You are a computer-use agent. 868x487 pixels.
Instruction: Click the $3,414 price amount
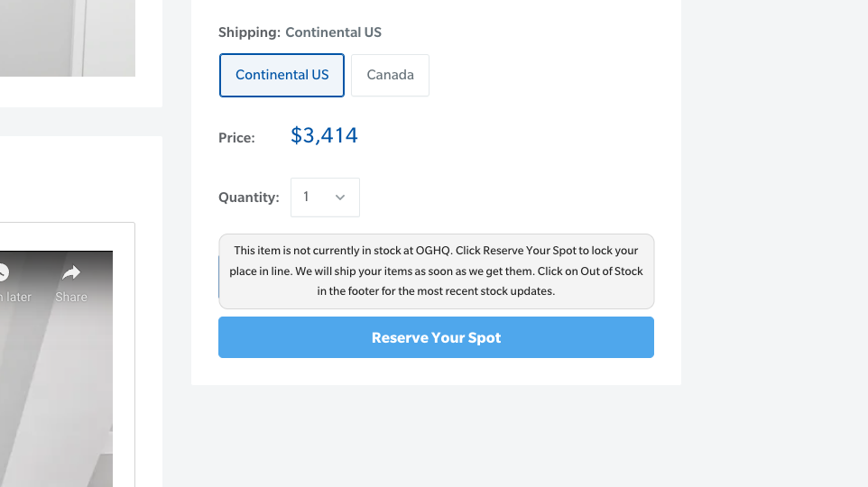324,135
